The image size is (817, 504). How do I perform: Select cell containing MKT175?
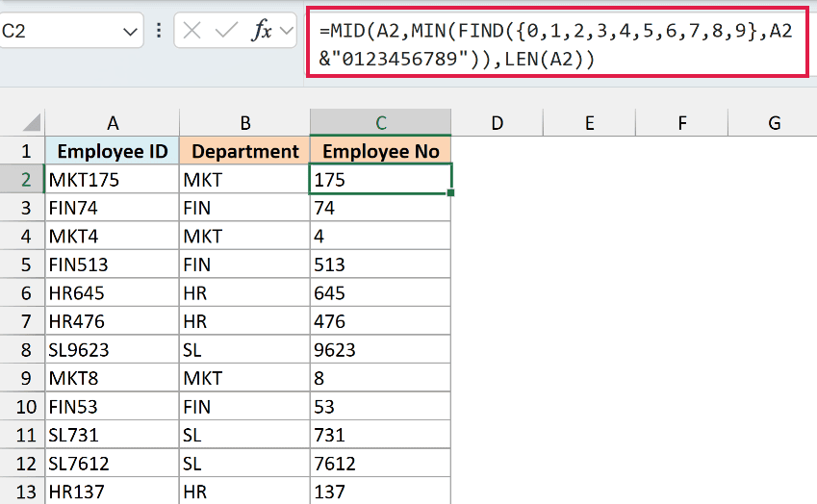pos(112,180)
